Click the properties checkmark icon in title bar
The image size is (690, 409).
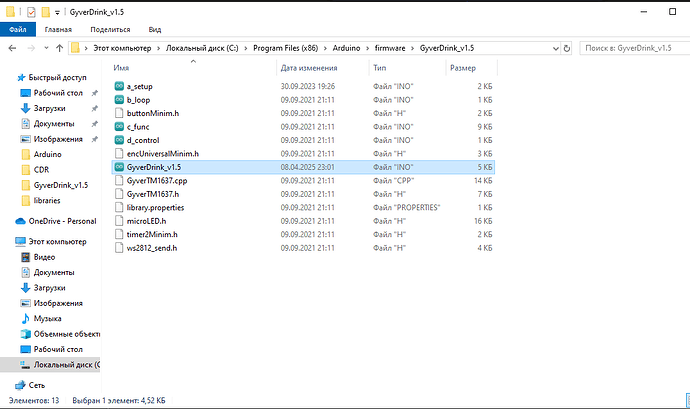point(30,11)
